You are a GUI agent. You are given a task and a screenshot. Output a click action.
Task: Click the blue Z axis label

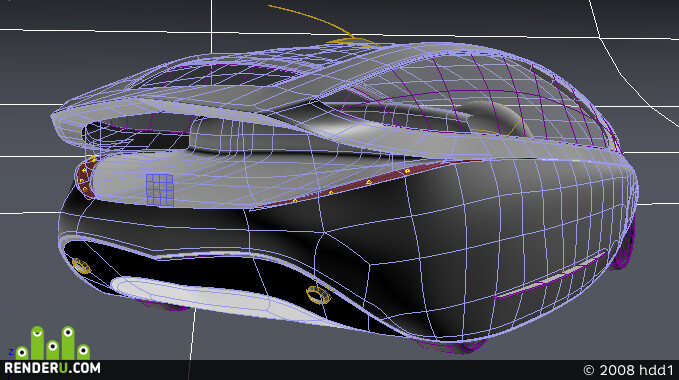(11, 352)
